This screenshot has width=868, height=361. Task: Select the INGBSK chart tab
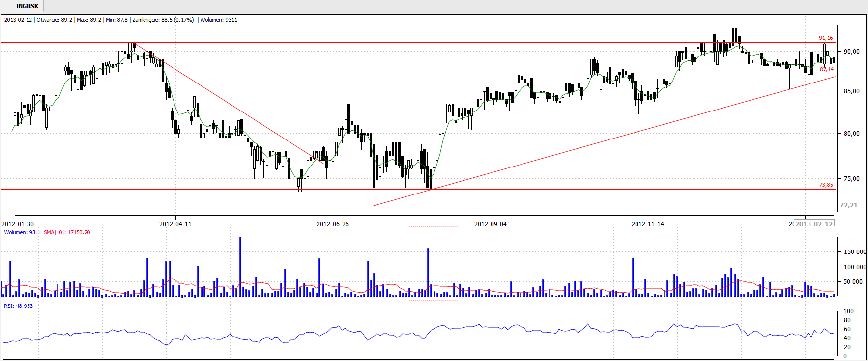[27, 6]
